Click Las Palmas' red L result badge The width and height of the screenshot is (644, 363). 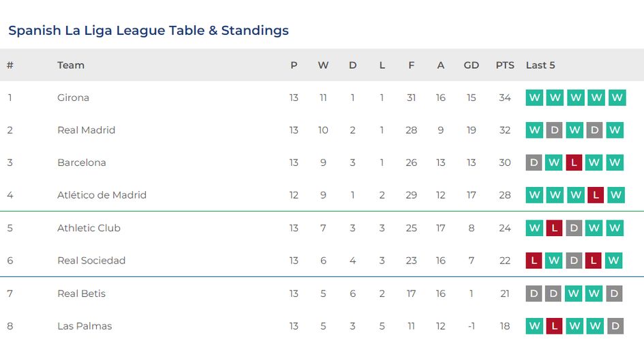pos(555,326)
